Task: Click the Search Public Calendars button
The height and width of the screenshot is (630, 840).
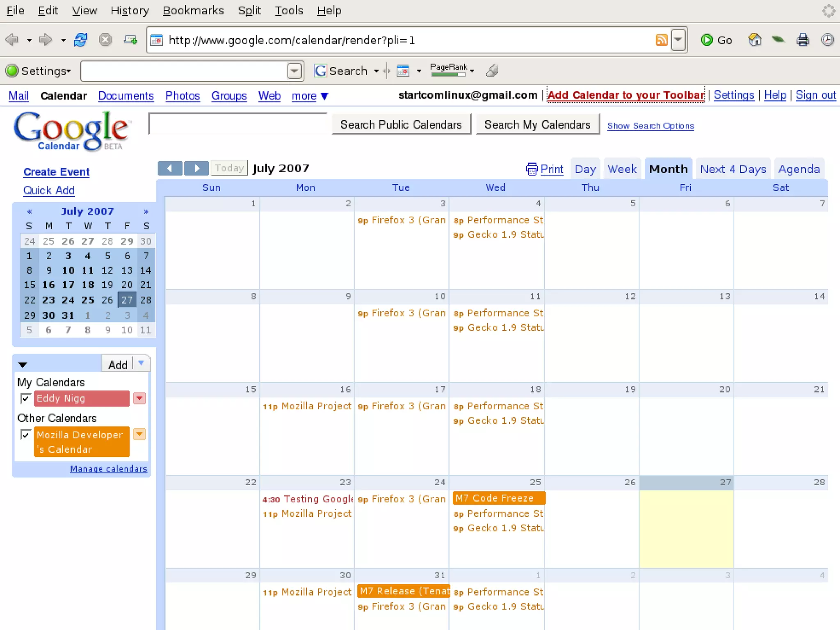Action: click(x=401, y=125)
